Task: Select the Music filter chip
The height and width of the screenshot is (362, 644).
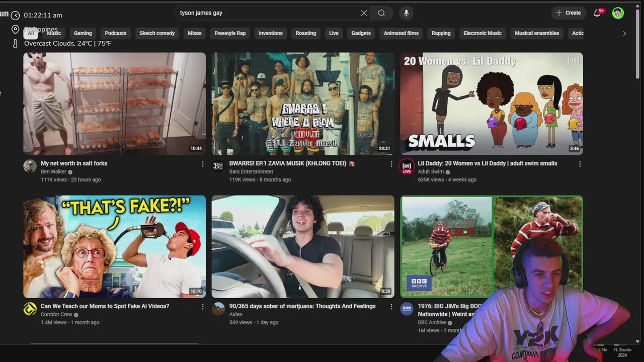Action: click(54, 33)
